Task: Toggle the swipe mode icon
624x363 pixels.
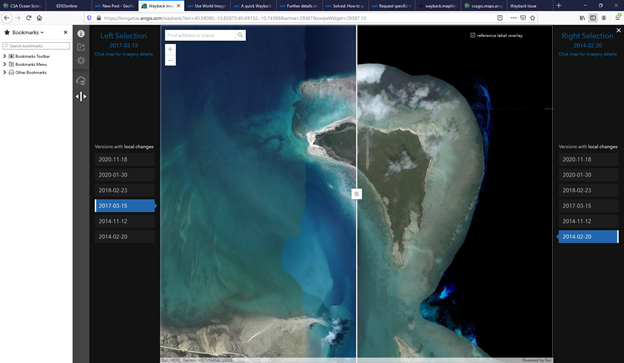Action: pyautogui.click(x=81, y=96)
